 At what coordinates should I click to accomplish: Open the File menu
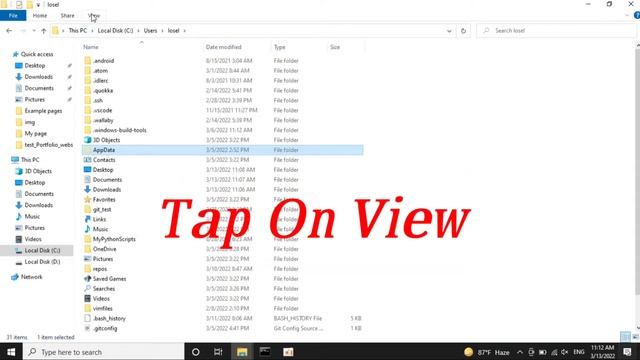click(13, 16)
